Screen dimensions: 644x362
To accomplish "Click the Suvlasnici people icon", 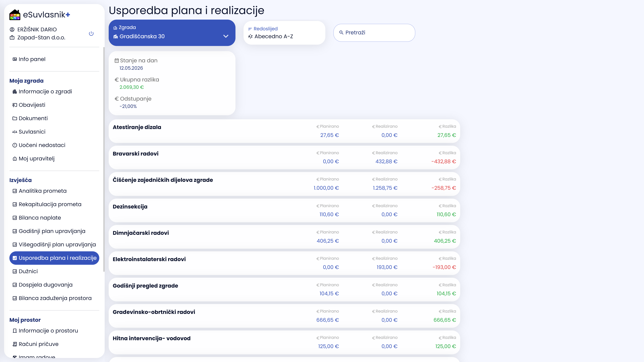I will (15, 132).
